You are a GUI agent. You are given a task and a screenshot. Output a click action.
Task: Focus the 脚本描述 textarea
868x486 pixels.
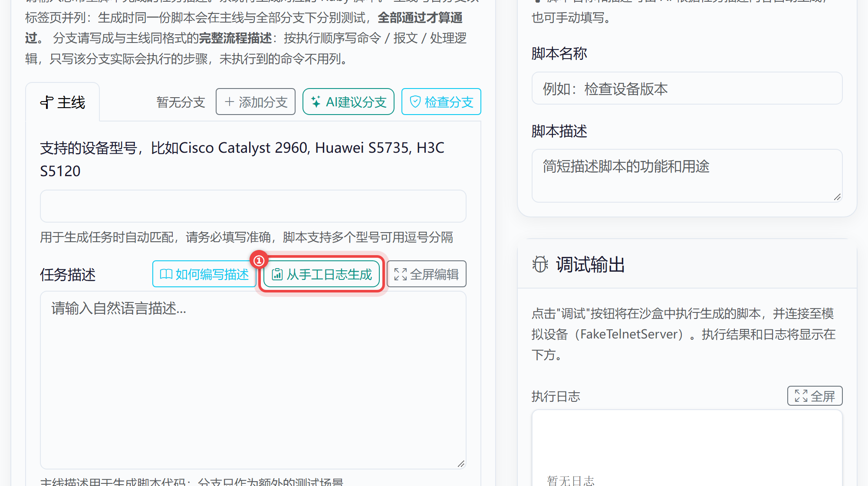(687, 176)
